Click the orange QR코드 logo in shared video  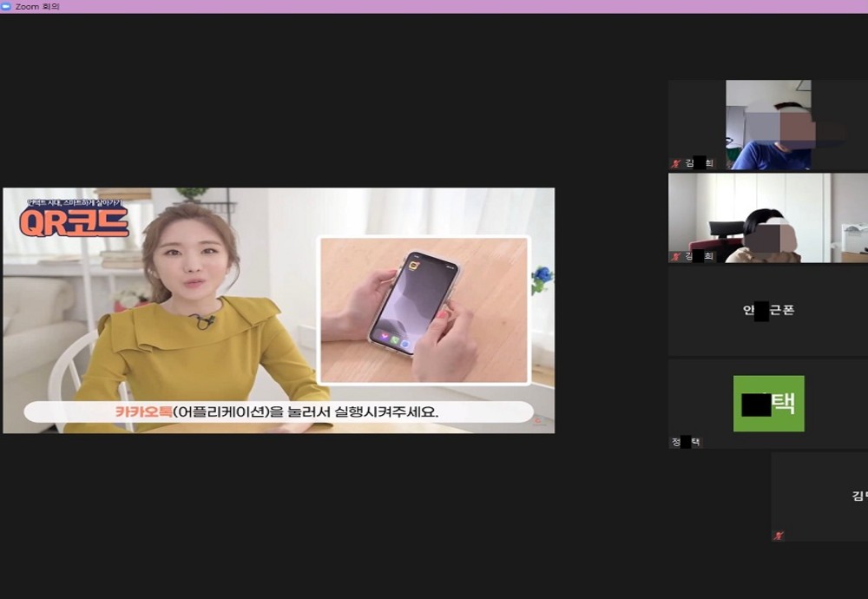[74, 223]
